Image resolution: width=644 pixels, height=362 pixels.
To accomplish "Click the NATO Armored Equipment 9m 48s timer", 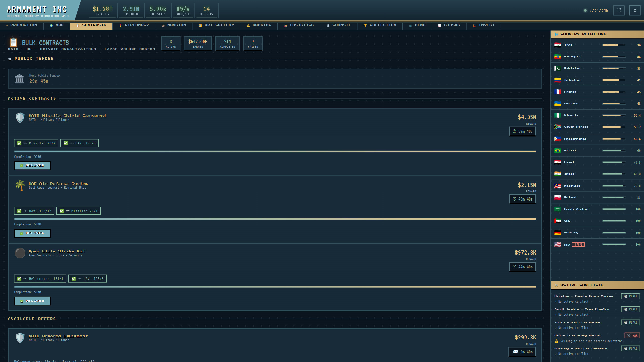I will pos(522,352).
